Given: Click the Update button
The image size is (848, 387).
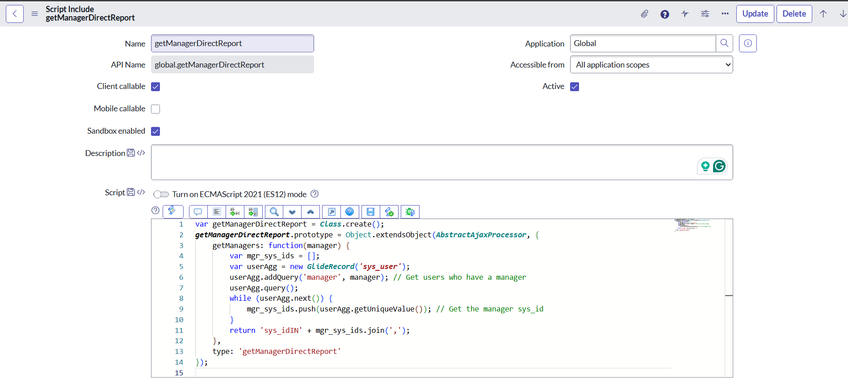Looking at the screenshot, I should click(x=755, y=14).
